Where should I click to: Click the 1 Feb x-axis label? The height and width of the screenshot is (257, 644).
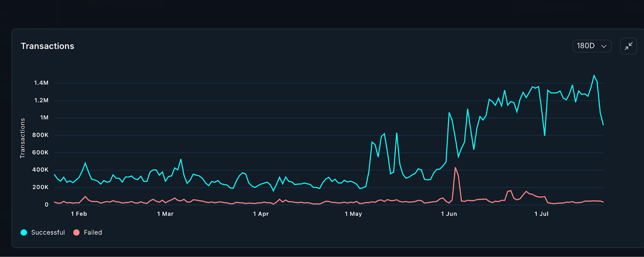[x=79, y=214]
